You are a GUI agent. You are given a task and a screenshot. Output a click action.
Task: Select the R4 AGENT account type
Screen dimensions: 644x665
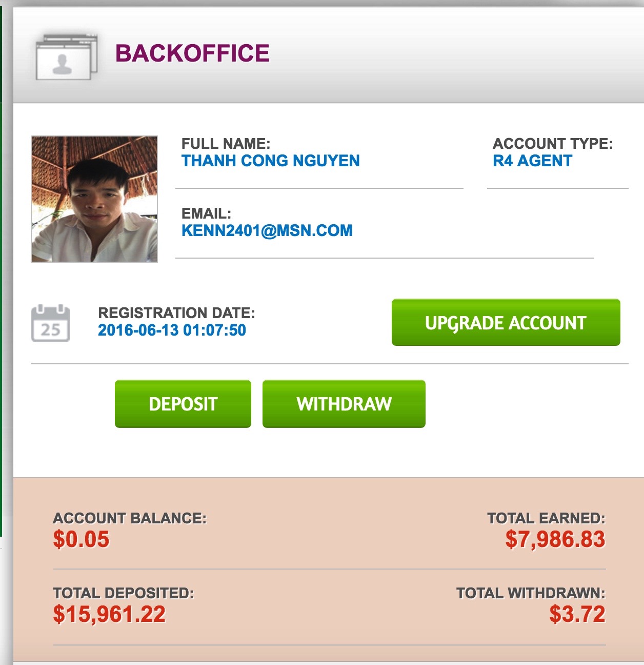[x=532, y=161]
